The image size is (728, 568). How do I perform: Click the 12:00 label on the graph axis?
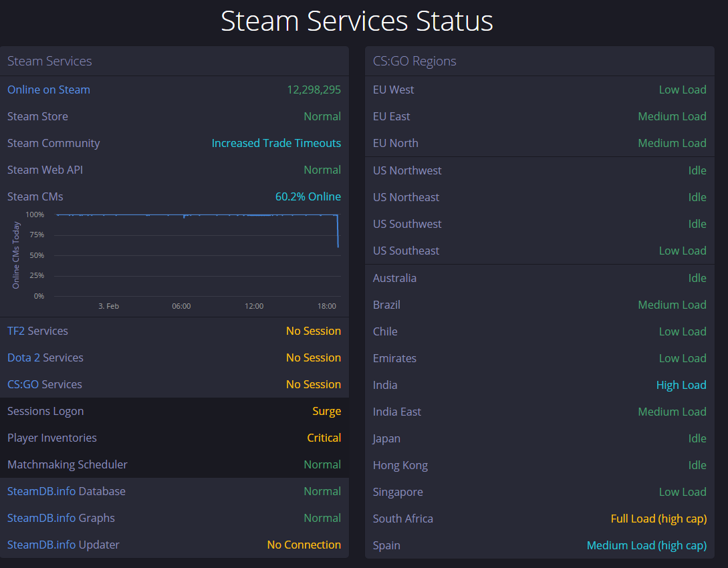(254, 306)
